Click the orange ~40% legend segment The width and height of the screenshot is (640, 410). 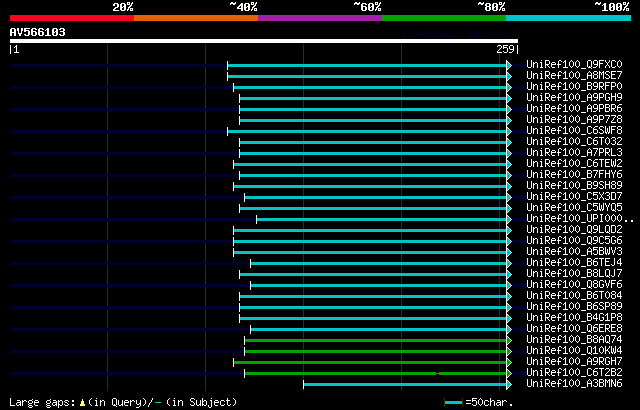pos(196,18)
